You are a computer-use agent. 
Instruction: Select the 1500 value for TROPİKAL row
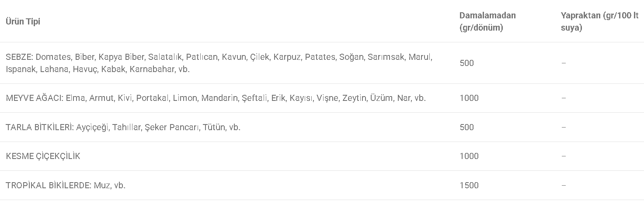pyautogui.click(x=469, y=185)
